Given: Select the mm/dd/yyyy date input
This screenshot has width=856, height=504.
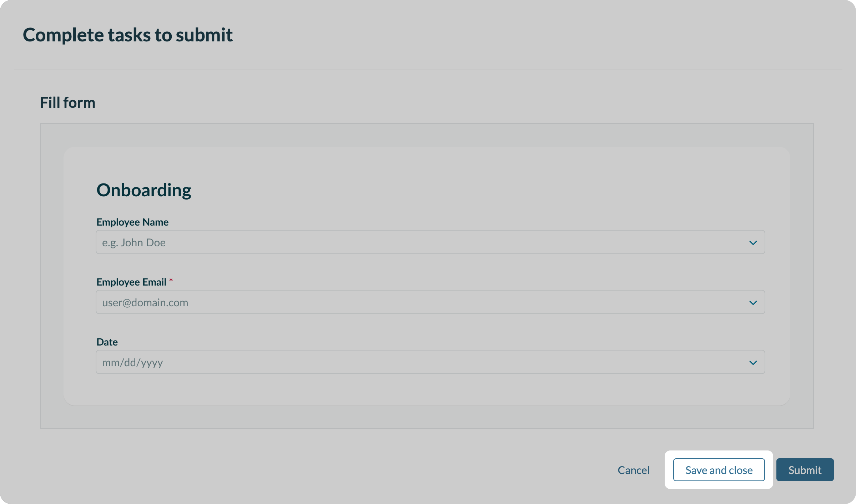Looking at the screenshot, I should tap(393, 362).
